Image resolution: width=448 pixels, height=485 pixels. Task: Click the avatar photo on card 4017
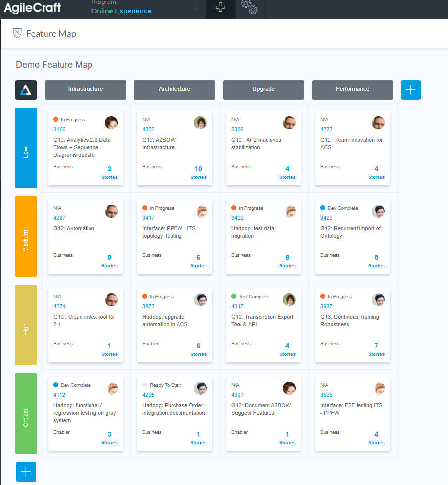tap(289, 299)
